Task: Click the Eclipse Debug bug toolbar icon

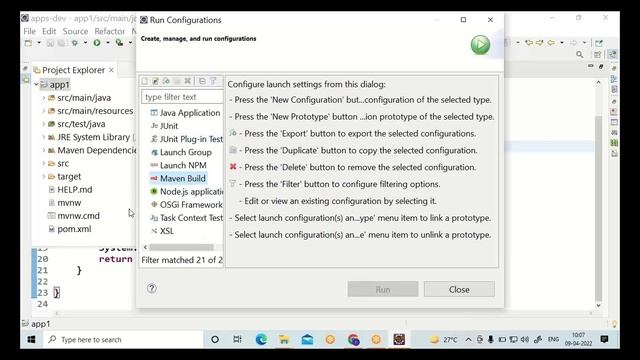Action: (75, 42)
